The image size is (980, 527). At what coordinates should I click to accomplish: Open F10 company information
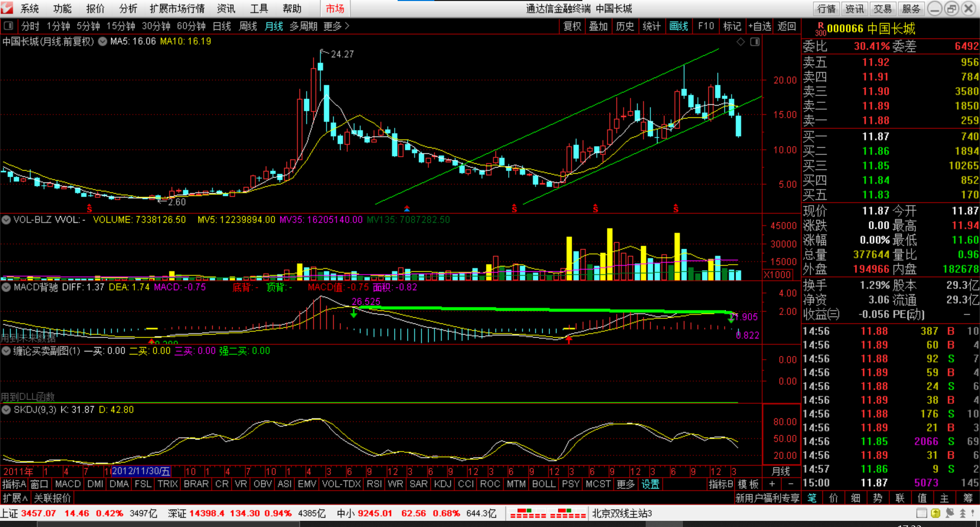click(x=706, y=26)
